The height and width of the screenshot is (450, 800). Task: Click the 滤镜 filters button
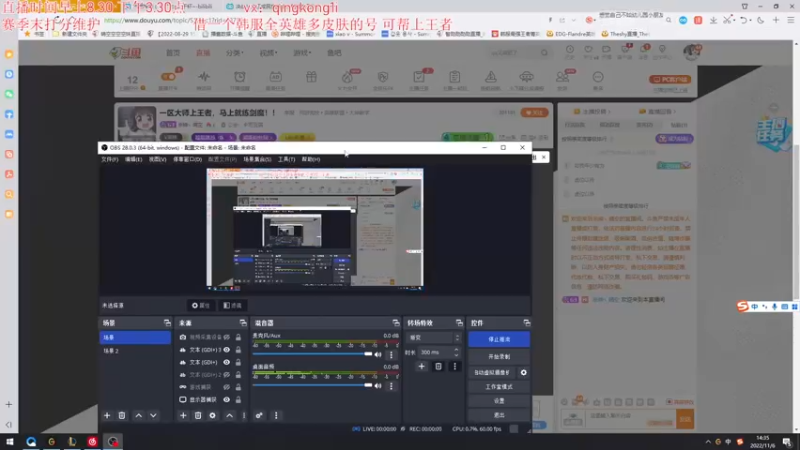[x=232, y=305]
